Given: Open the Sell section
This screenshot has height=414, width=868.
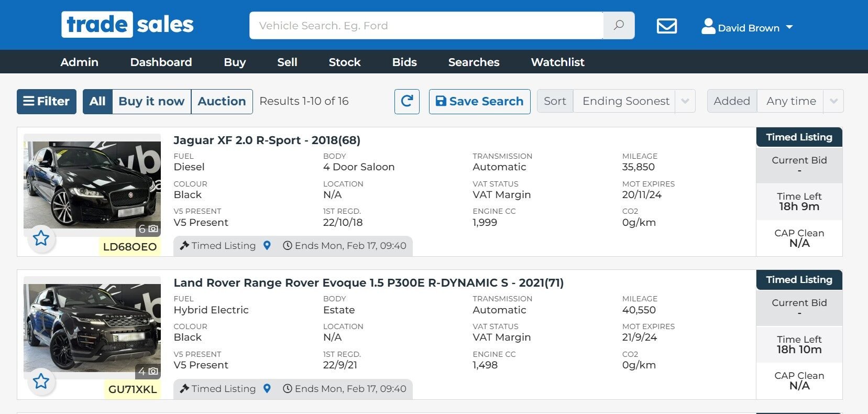Looking at the screenshot, I should pos(287,62).
